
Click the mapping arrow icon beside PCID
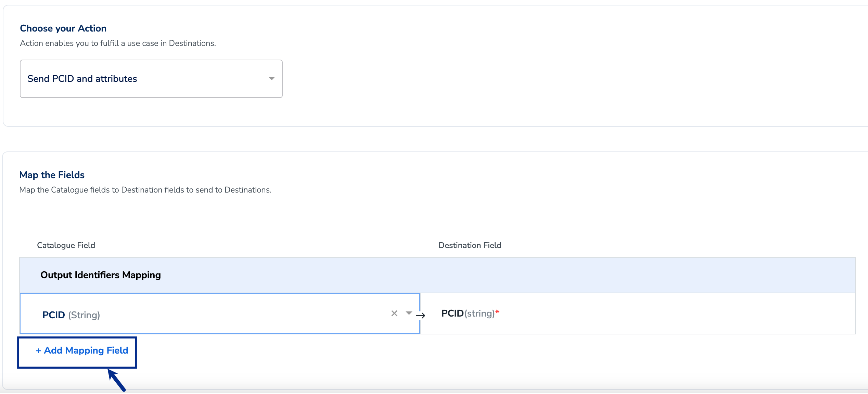click(x=421, y=316)
